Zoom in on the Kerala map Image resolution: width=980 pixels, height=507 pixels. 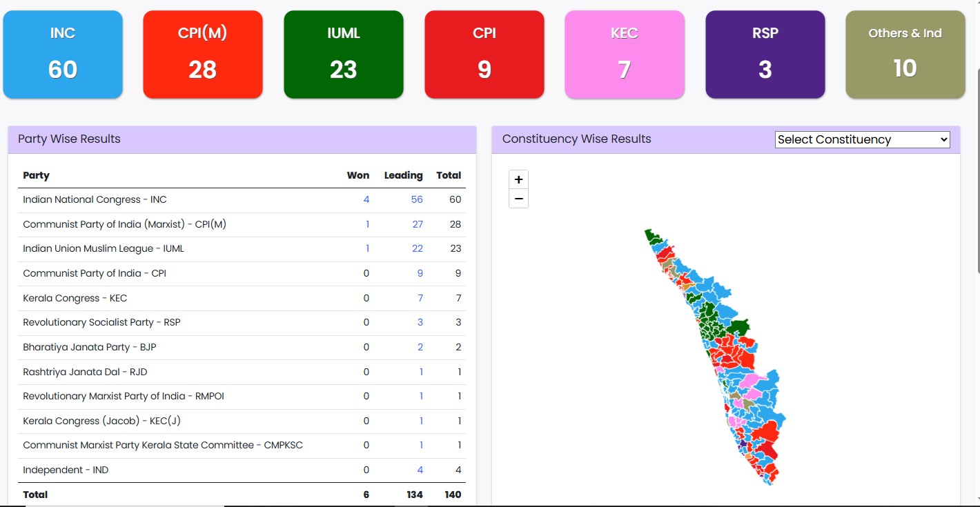pyautogui.click(x=519, y=179)
